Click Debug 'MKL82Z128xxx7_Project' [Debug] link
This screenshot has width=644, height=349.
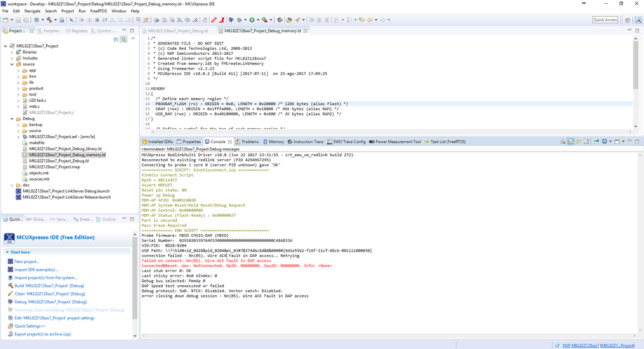pos(50,302)
